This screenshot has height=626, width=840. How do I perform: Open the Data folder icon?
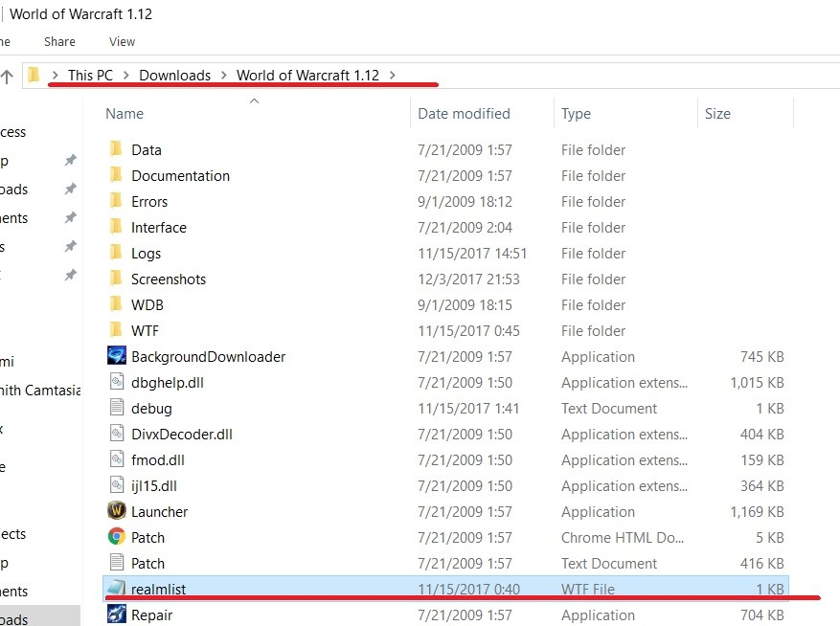tap(116, 149)
